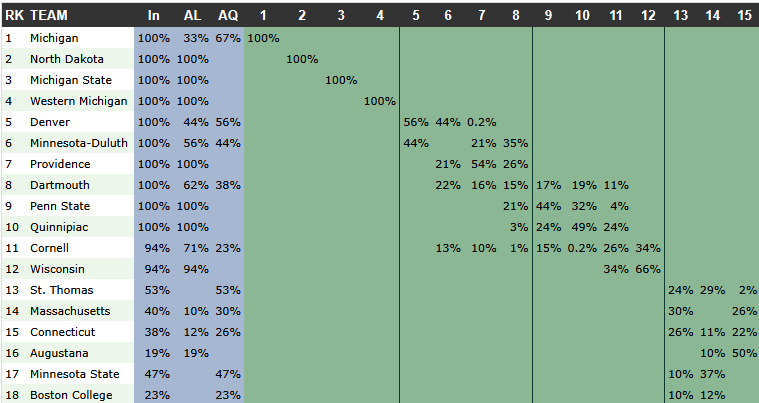Click the AQ column header
Viewport: 759px width, 403px height.
pos(227,16)
